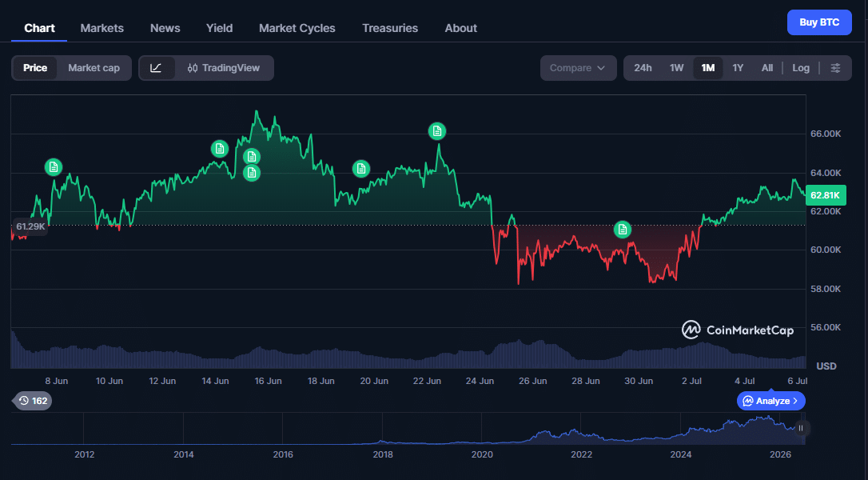Click the 62.81K current price label

[826, 195]
